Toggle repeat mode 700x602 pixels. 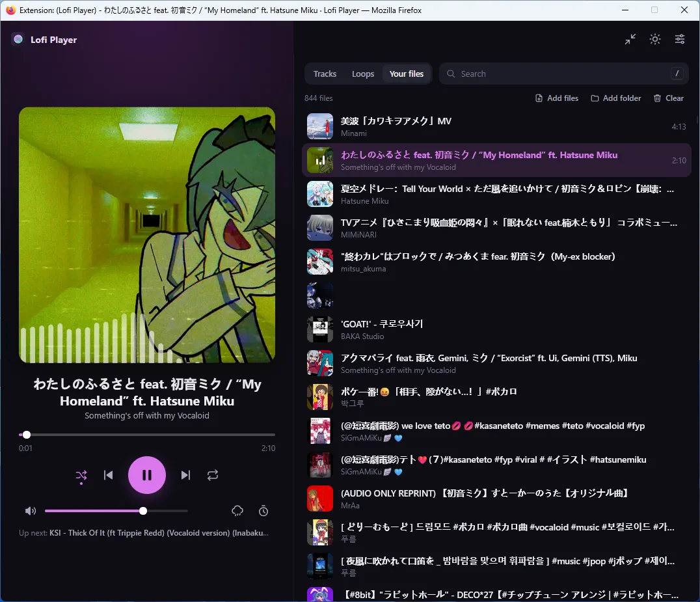213,475
